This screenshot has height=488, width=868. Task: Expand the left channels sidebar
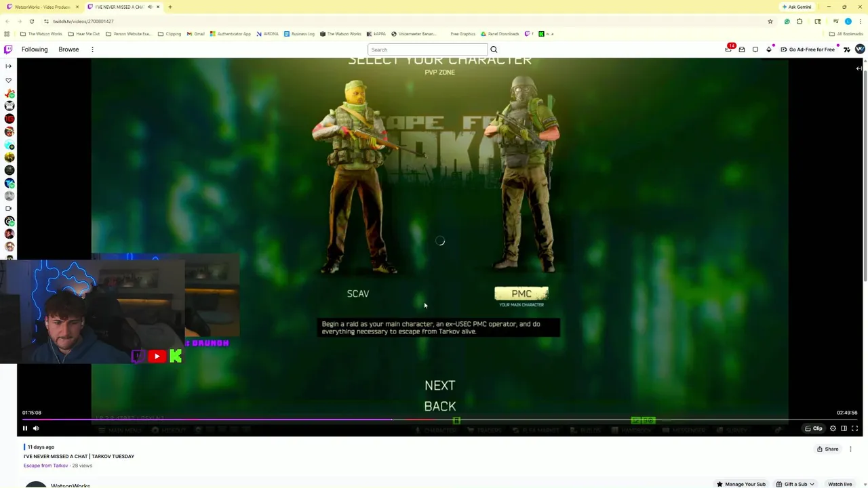click(8, 66)
